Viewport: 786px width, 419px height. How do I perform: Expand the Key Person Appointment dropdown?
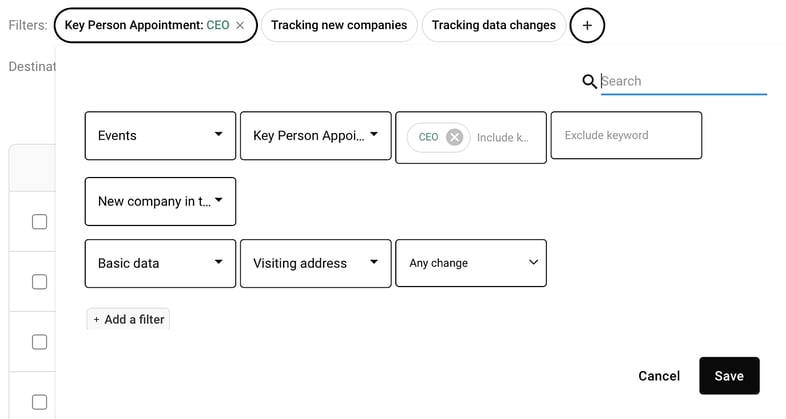315,136
